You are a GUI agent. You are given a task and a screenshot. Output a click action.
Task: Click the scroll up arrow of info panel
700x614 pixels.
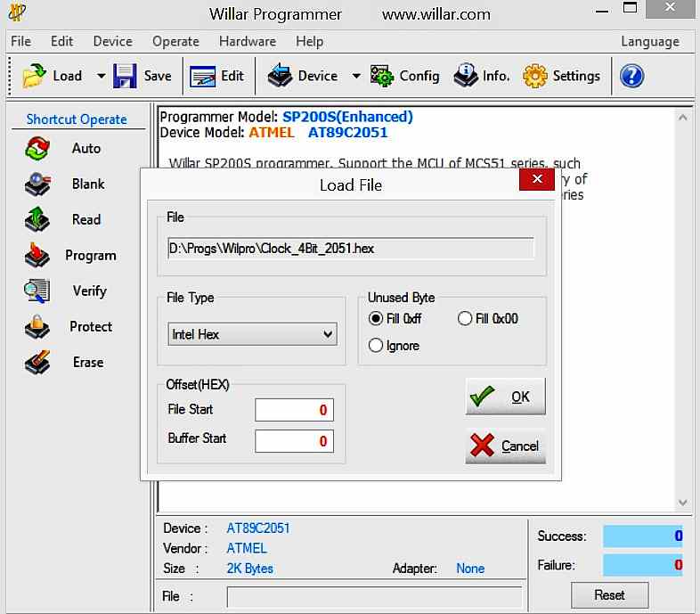[x=682, y=118]
